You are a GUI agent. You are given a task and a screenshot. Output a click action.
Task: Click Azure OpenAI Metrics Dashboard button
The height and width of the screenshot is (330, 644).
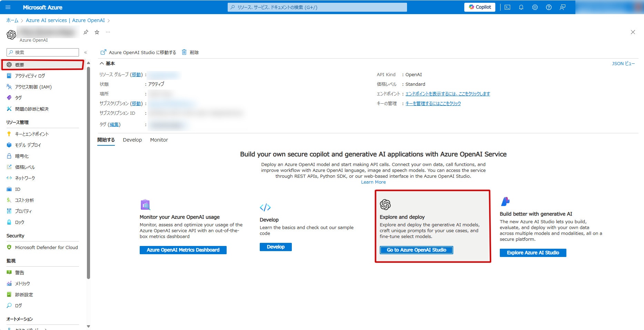[x=183, y=250]
